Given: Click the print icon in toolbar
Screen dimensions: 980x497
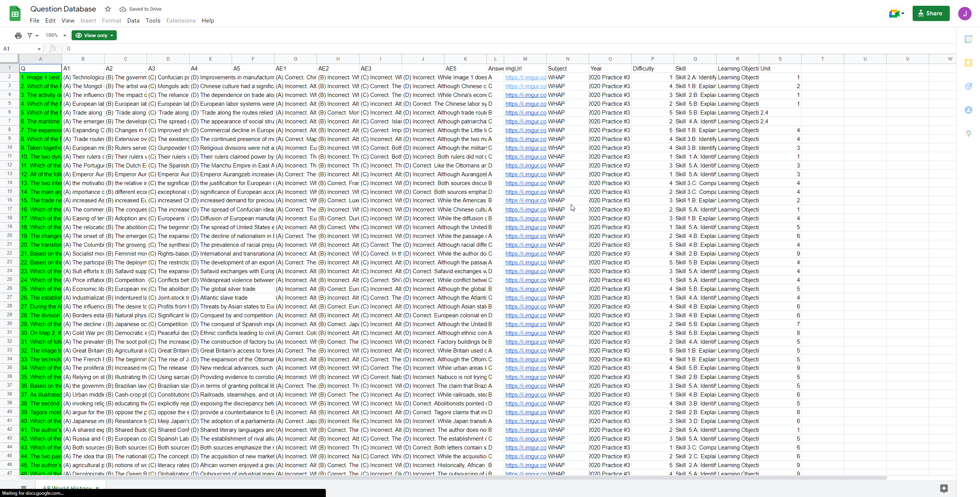Looking at the screenshot, I should click(x=18, y=35).
